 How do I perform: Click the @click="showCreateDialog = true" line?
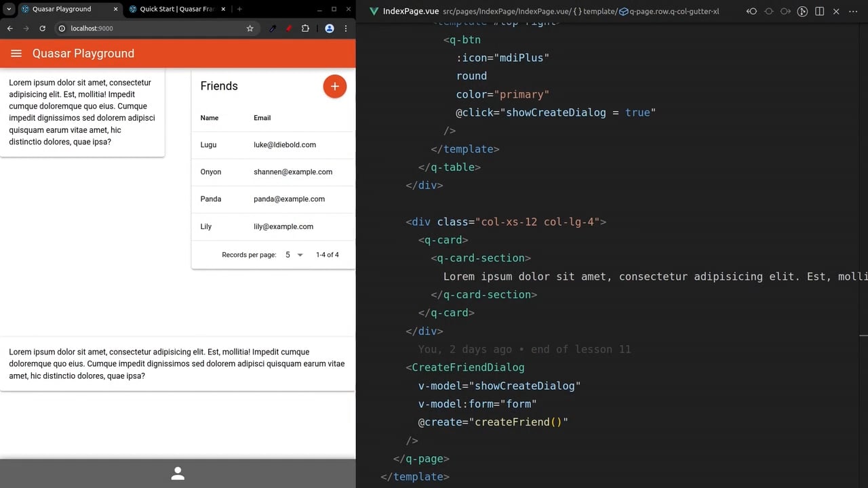(556, 113)
